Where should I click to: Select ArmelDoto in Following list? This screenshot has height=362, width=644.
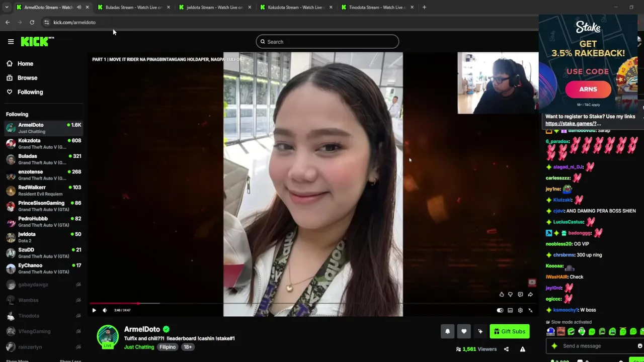coord(43,128)
